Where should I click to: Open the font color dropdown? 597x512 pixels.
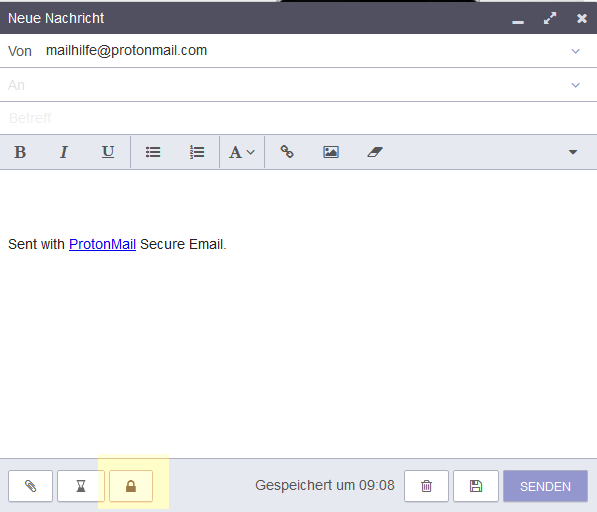242,152
